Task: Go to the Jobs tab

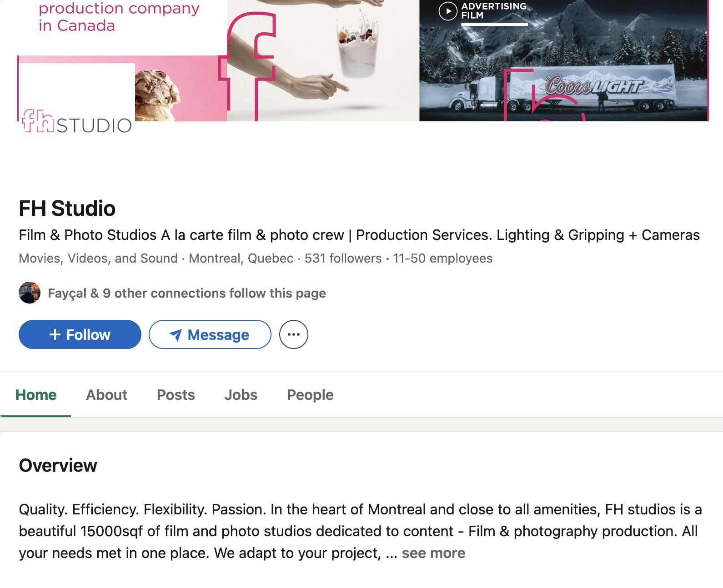Action: (x=241, y=395)
